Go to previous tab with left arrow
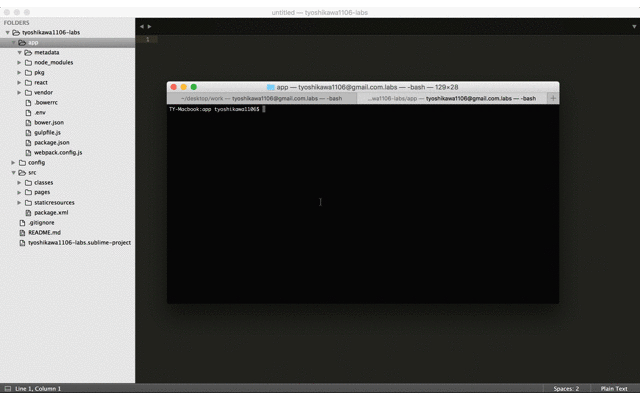640x400 pixels. [142, 27]
